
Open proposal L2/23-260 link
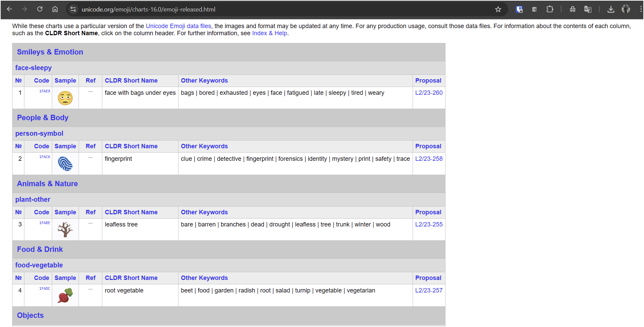429,93
